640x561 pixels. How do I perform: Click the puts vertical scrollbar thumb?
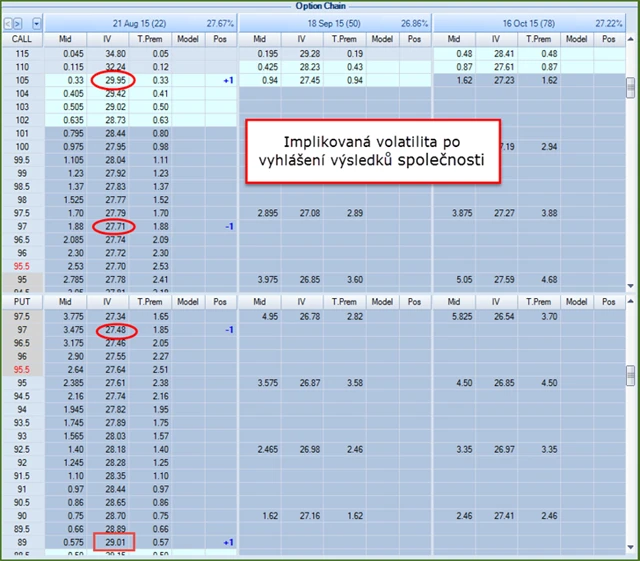pos(630,374)
